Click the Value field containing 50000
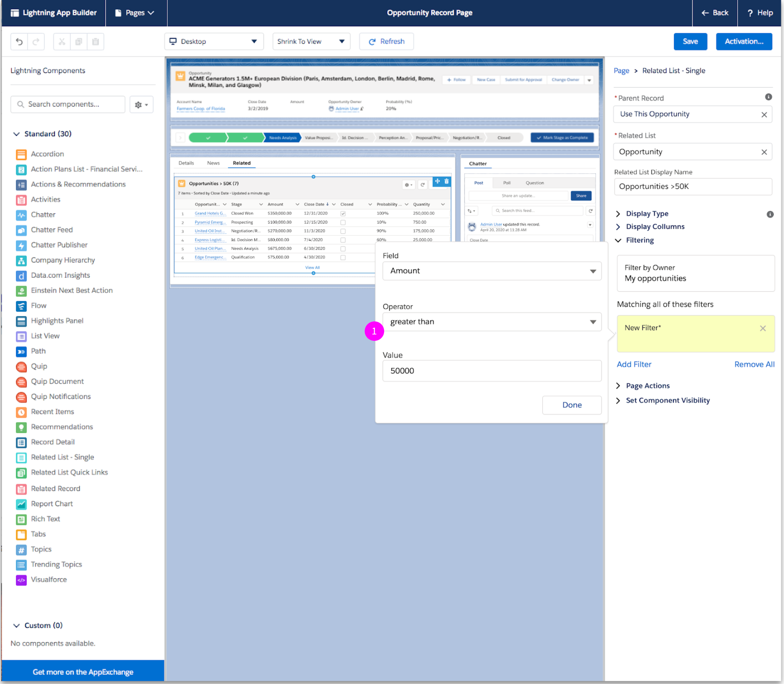The width and height of the screenshot is (784, 684). 491,371
